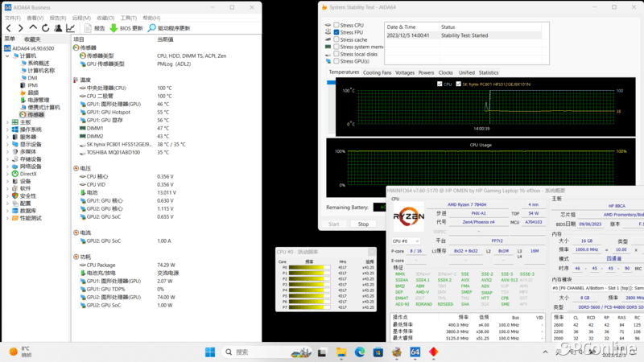Open the graph icon in AIDA64 toolbar
Screen dimensions: 644x362
coord(71,28)
